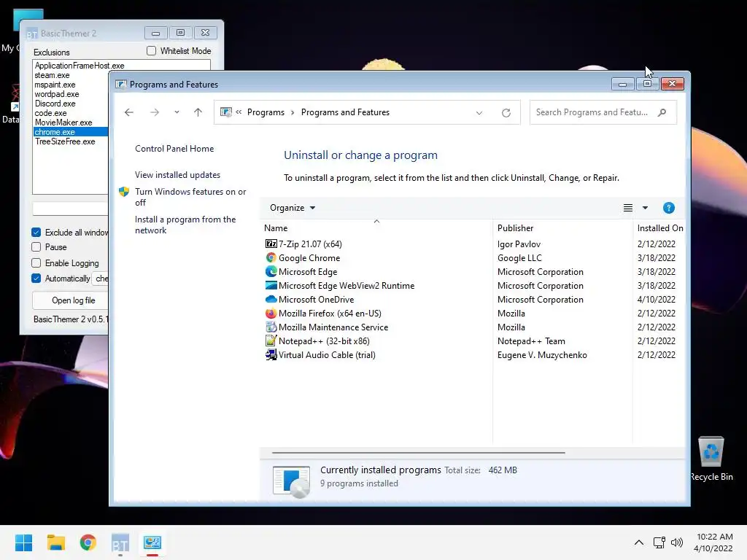Open the Organize dropdown menu
The height and width of the screenshot is (560, 747).
(x=293, y=208)
